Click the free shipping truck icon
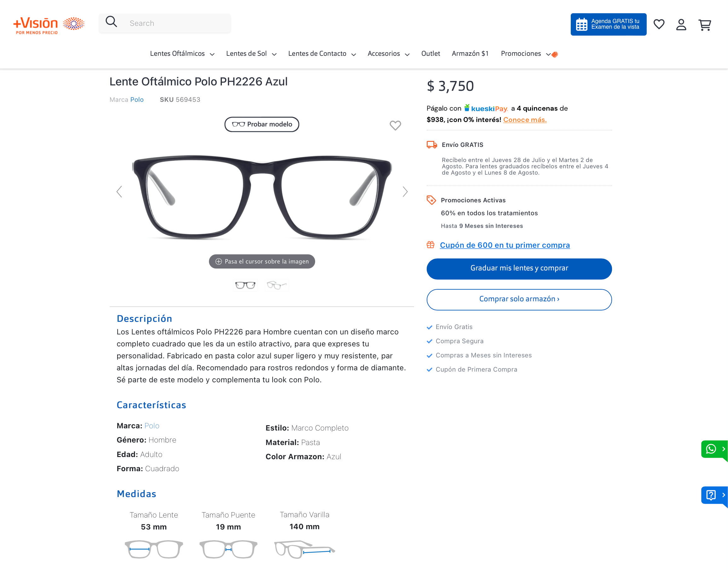728x573 pixels. (432, 144)
